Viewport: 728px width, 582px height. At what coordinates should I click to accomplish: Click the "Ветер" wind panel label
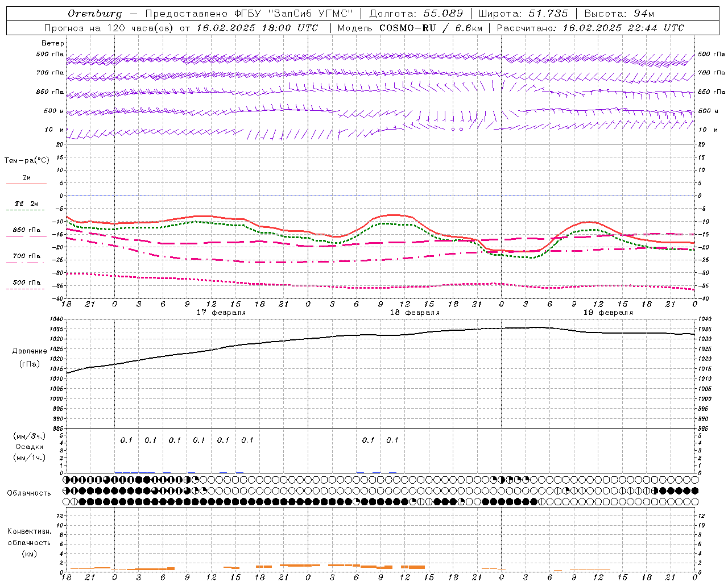(x=53, y=43)
